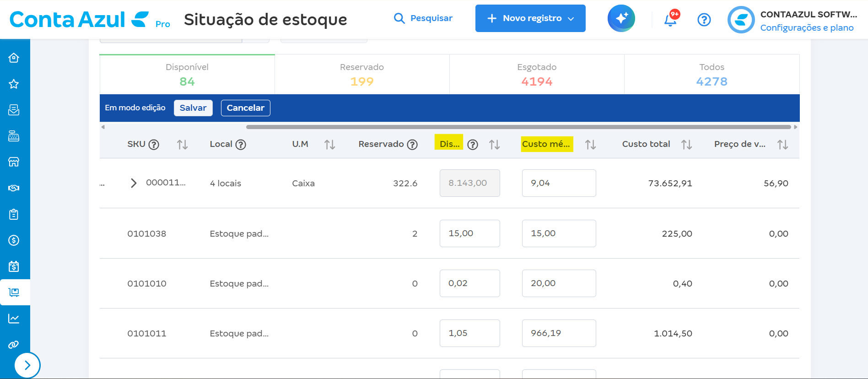Open the help question mark in header
The image size is (868, 379).
coord(704,20)
